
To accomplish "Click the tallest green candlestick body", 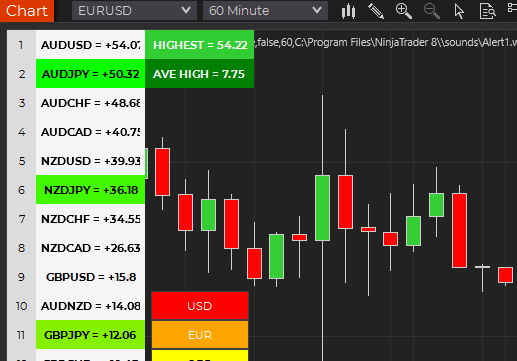I will pyautogui.click(x=322, y=208).
